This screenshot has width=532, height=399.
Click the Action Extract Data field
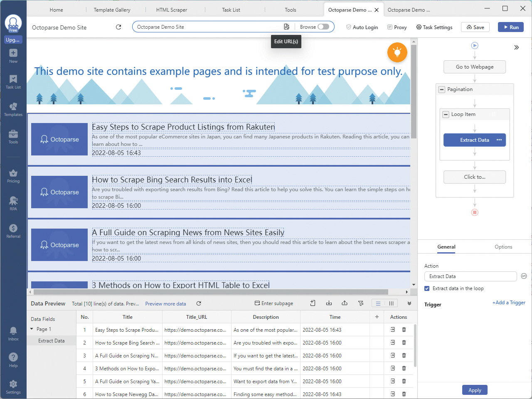click(x=470, y=276)
